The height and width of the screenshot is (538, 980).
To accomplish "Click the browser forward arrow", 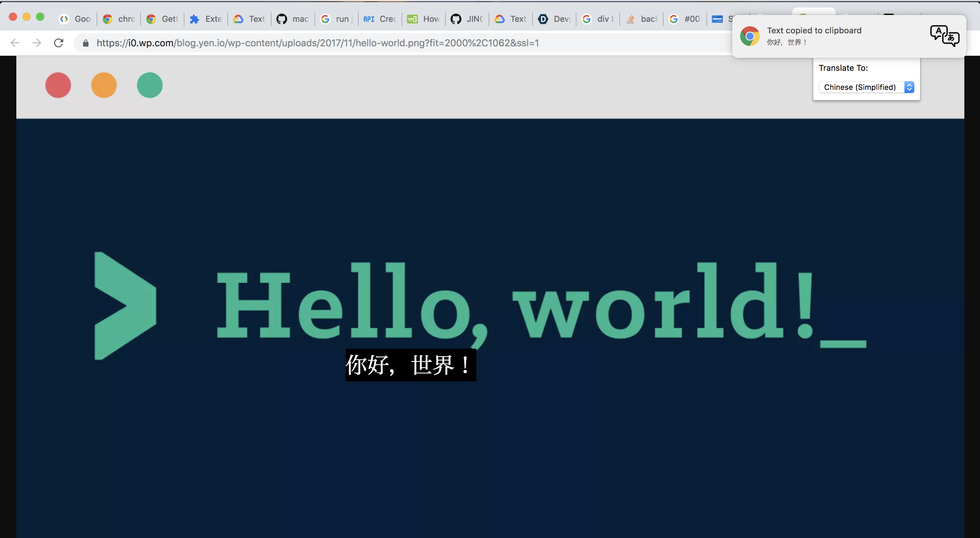I will [36, 43].
